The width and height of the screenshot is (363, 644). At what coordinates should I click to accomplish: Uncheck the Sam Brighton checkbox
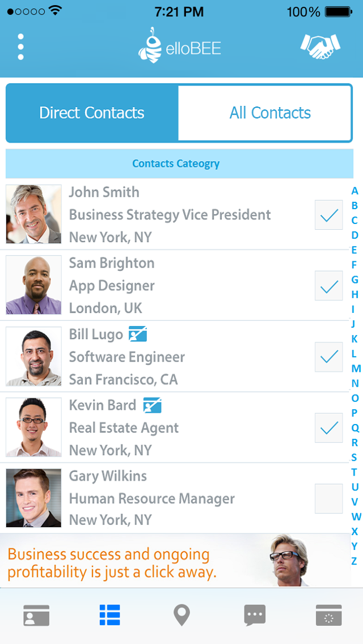pos(329,286)
